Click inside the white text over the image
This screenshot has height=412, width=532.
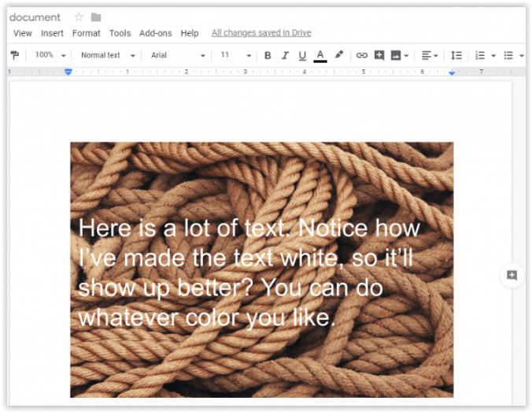pyautogui.click(x=249, y=273)
